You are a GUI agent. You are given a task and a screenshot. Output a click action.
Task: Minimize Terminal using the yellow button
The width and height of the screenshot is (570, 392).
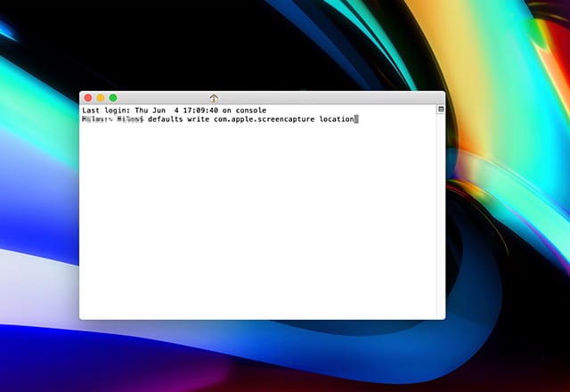(101, 98)
